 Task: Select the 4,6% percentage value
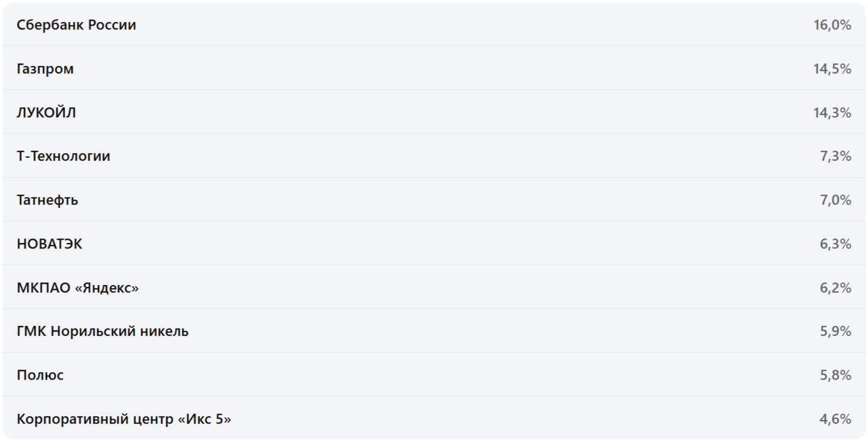pos(835,419)
